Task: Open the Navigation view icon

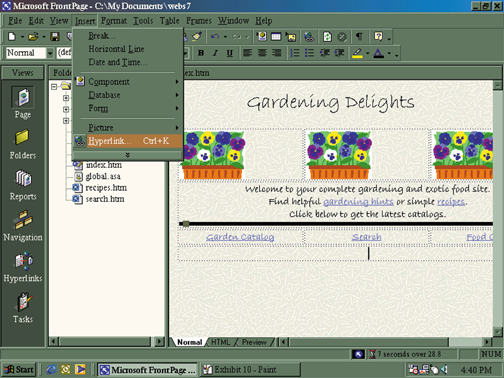Action: pyautogui.click(x=23, y=219)
